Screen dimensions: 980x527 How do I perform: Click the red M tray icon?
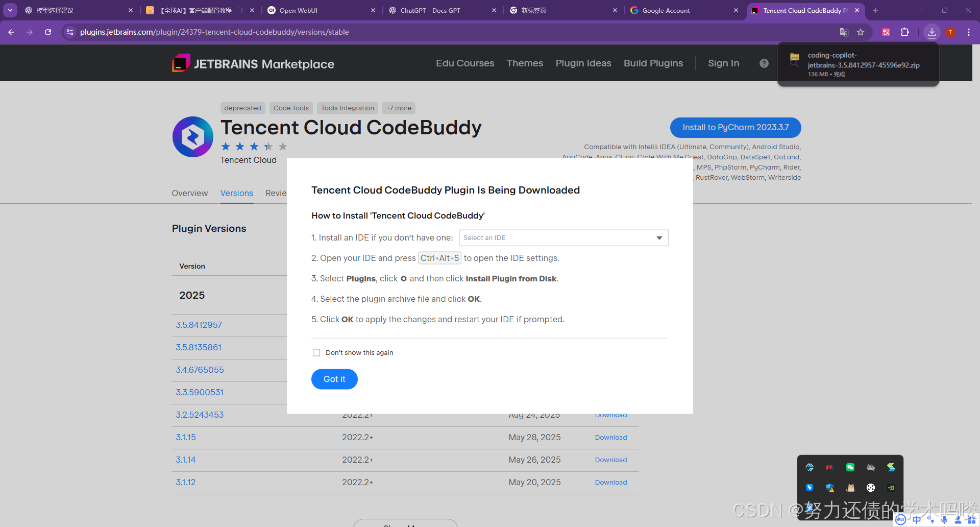click(x=830, y=467)
